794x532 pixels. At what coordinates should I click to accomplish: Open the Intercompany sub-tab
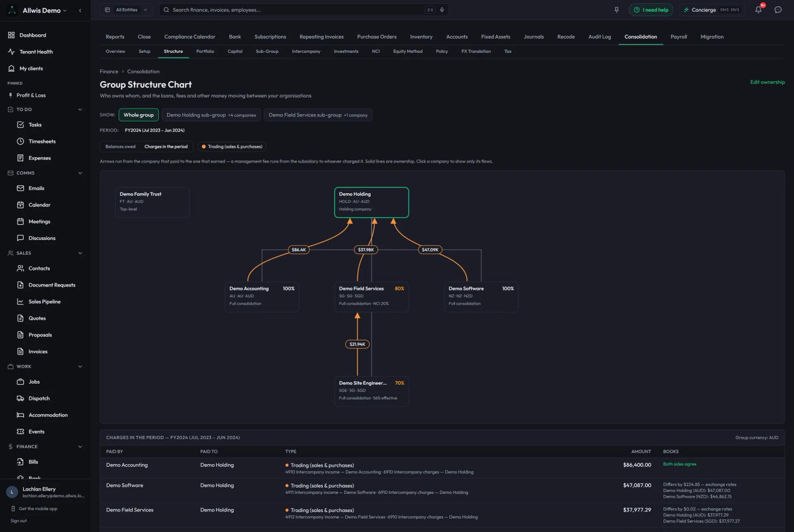(x=306, y=51)
